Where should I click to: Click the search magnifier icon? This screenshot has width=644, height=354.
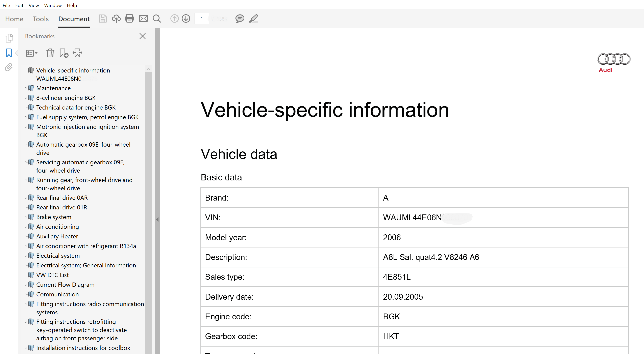[x=156, y=19]
